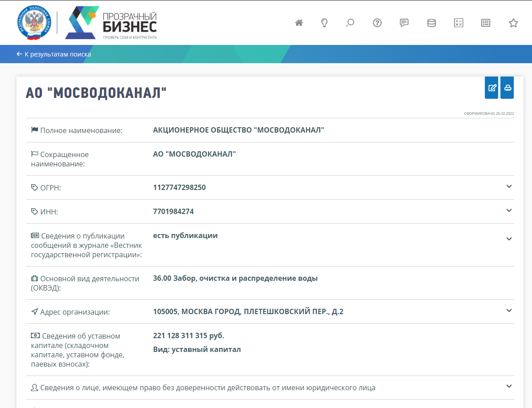Click the АО "МОСВОДОКАНАЛ" page heading

[96, 93]
